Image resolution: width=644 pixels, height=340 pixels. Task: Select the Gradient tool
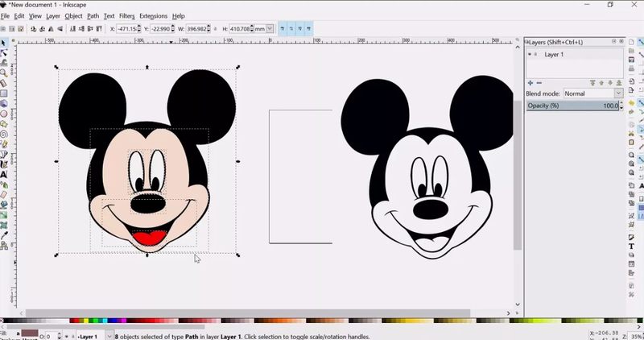click(4, 215)
